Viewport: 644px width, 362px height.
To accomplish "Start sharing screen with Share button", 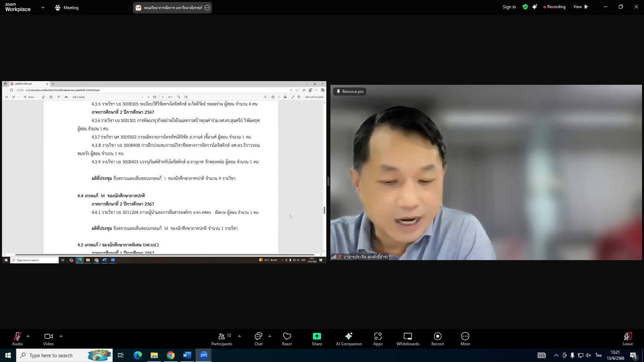I will (x=317, y=339).
